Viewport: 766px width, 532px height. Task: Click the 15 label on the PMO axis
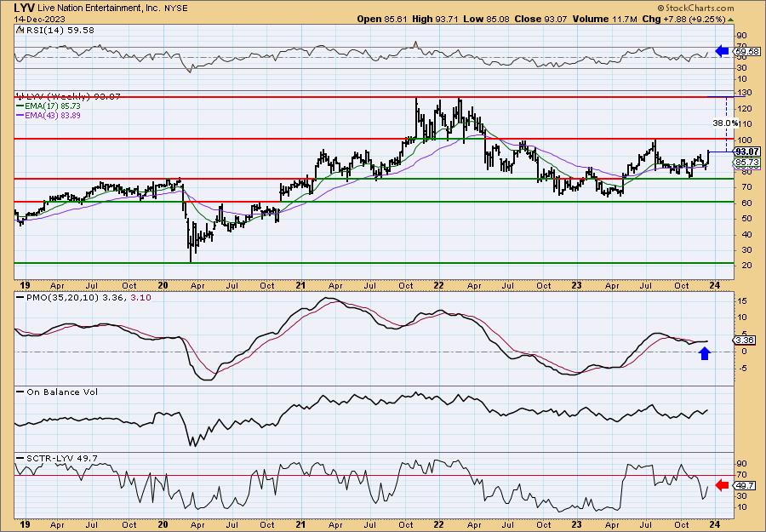741,301
